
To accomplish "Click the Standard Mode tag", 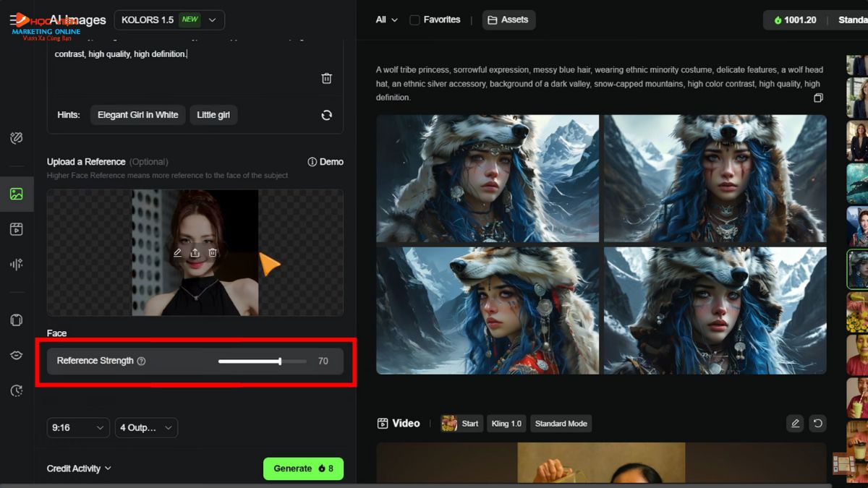I will [561, 424].
